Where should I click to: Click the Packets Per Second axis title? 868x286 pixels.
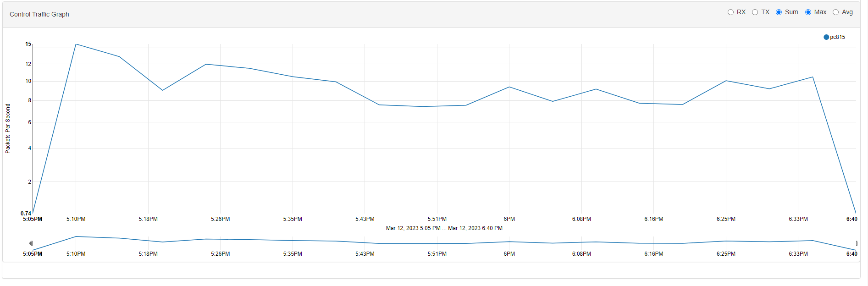pyautogui.click(x=8, y=128)
